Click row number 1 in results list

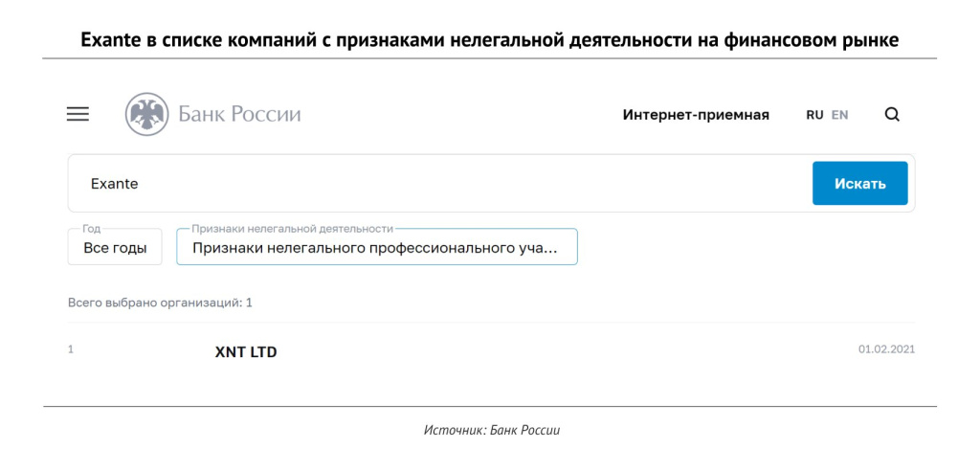click(71, 349)
